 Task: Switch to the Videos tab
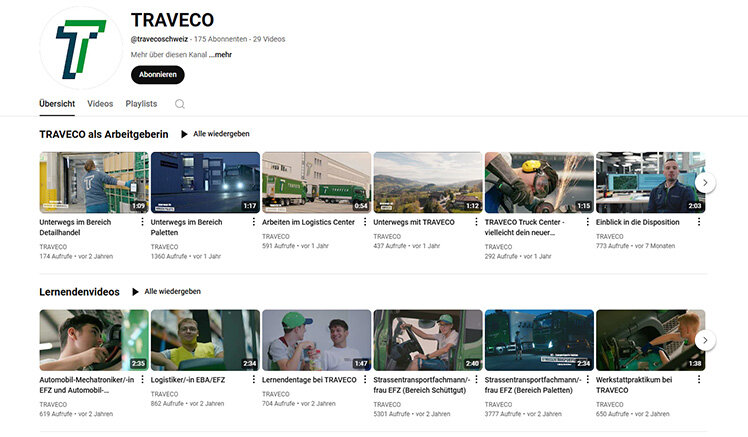tap(100, 104)
